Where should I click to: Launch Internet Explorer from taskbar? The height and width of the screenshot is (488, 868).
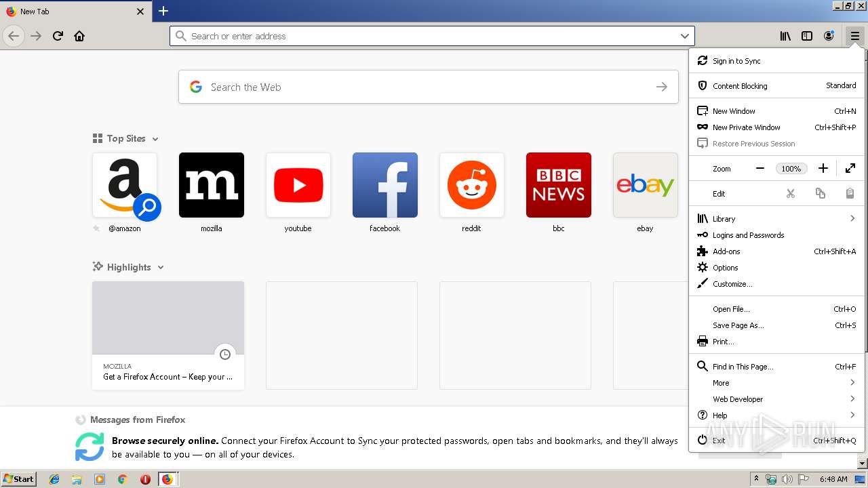pyautogui.click(x=54, y=479)
